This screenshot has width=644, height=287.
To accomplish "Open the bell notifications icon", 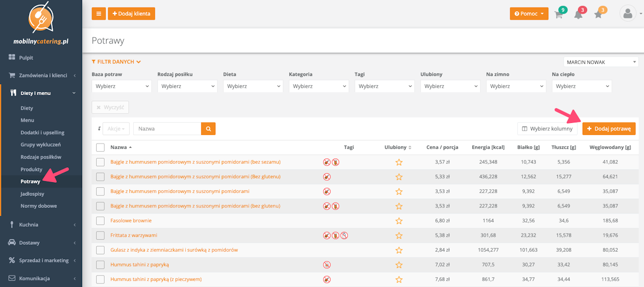I will (579, 14).
